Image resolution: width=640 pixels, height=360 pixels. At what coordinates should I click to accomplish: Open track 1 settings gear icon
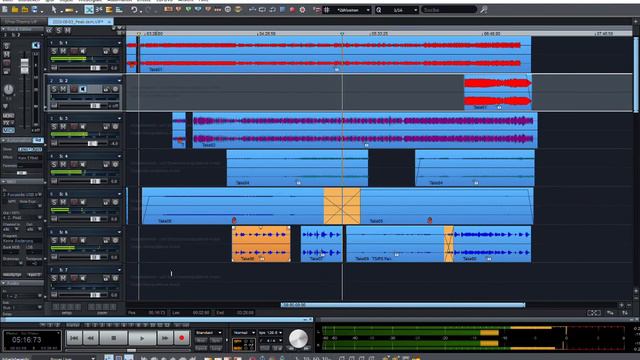(115, 51)
